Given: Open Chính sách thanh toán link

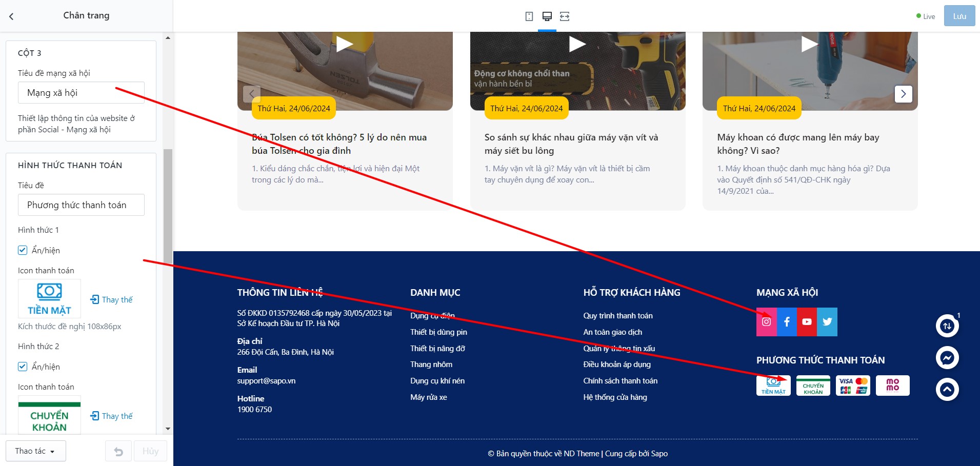Looking at the screenshot, I should pyautogui.click(x=621, y=381).
